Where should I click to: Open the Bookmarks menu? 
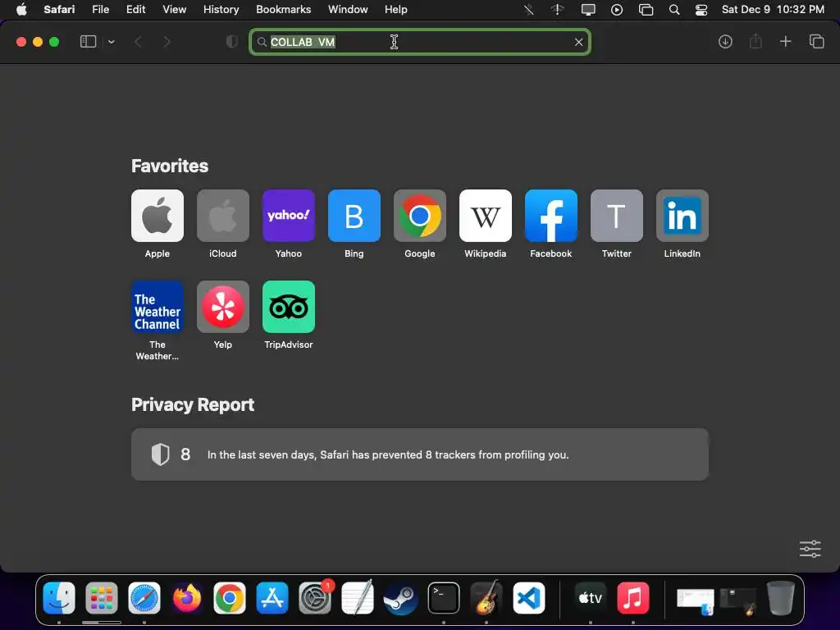pos(283,9)
